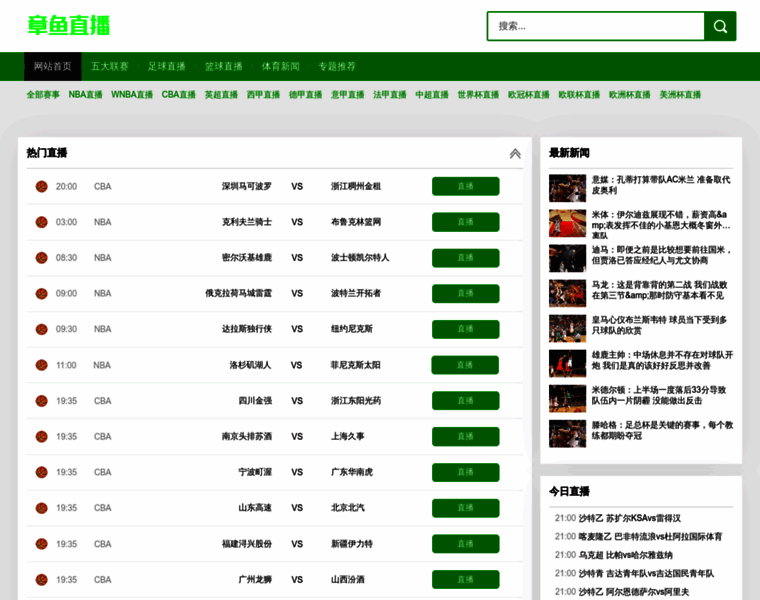Click the basketball icon in the 福建浔兴股份 row
The width and height of the screenshot is (760, 600).
tap(42, 544)
